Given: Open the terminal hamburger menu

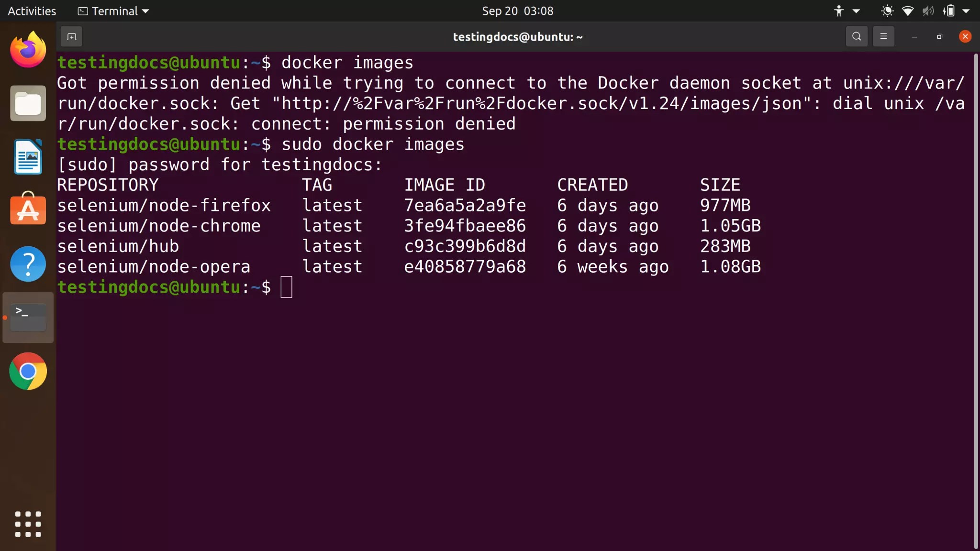Looking at the screenshot, I should coord(883,36).
